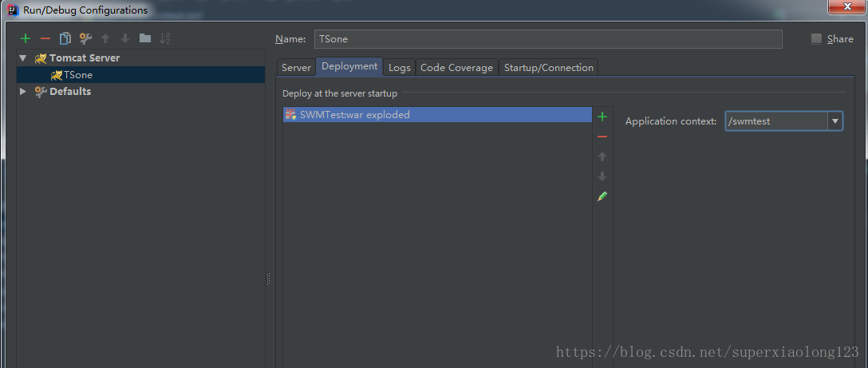The height and width of the screenshot is (368, 868).
Task: Click the Name input field
Action: click(x=548, y=39)
